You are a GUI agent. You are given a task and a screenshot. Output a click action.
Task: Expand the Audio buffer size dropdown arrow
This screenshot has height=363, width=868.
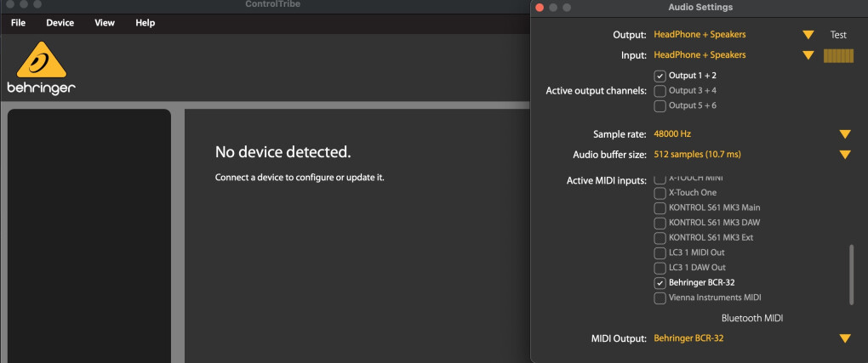coord(845,155)
